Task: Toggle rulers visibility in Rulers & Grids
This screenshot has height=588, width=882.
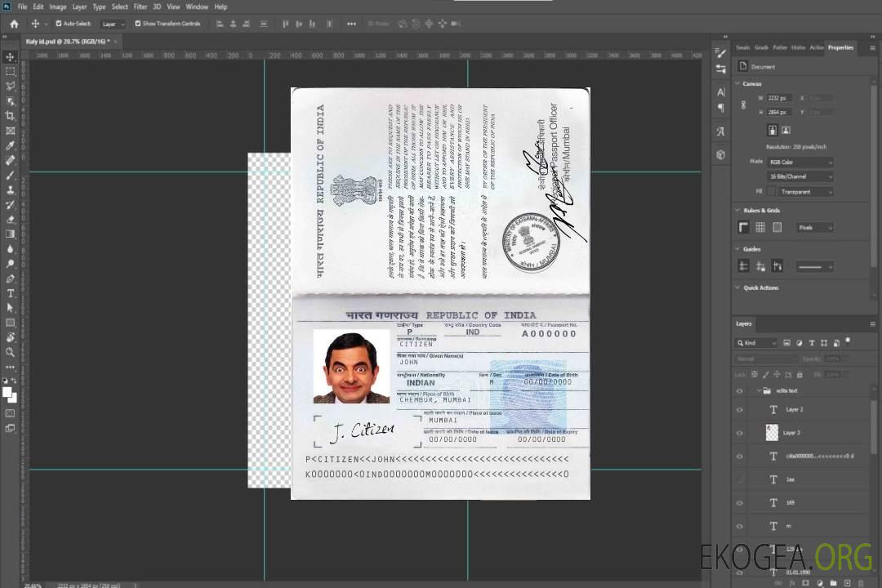Action: pos(744,227)
